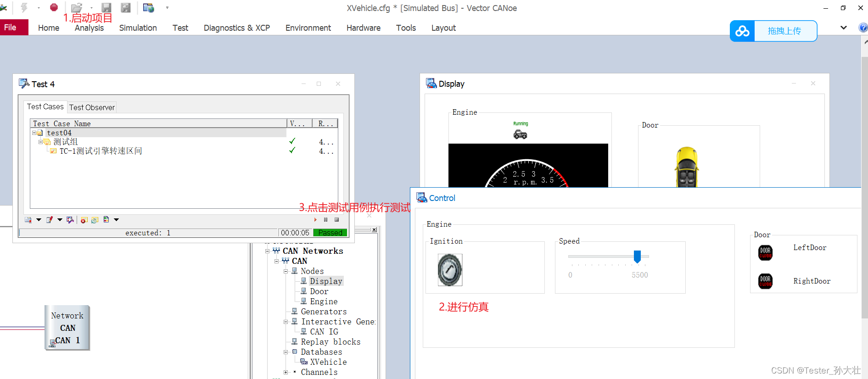Open the dropdown next to the lightning icon
The height and width of the screenshot is (379, 868).
click(39, 8)
